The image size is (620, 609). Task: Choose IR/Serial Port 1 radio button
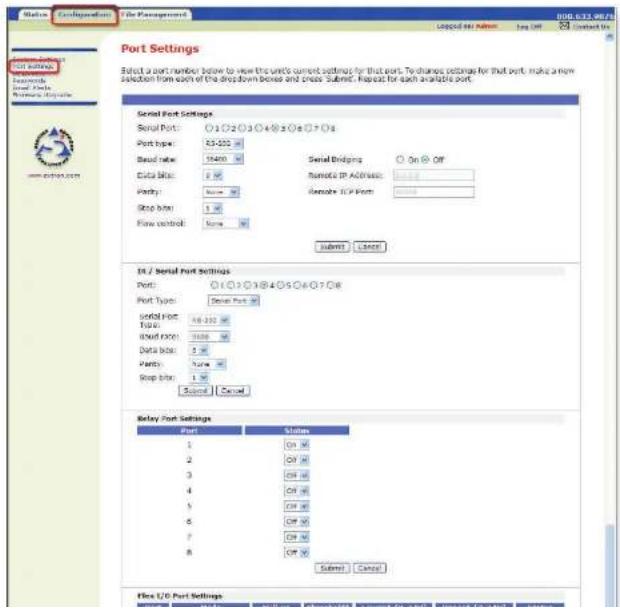coord(214,285)
